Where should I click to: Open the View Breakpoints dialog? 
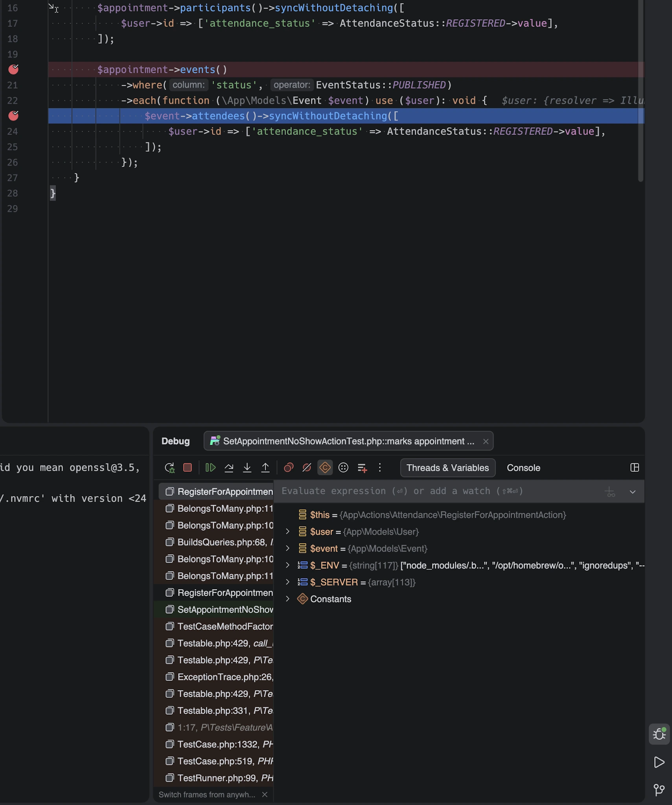(289, 468)
